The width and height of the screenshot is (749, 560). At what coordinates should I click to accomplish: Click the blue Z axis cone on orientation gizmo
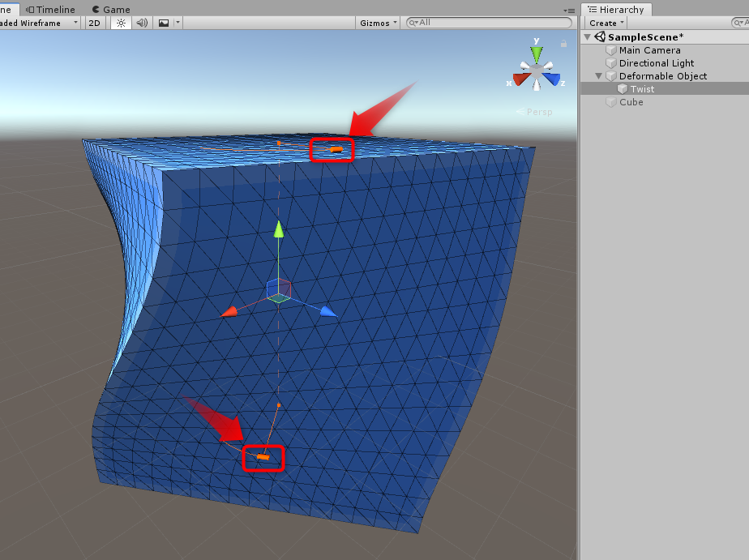[551, 79]
